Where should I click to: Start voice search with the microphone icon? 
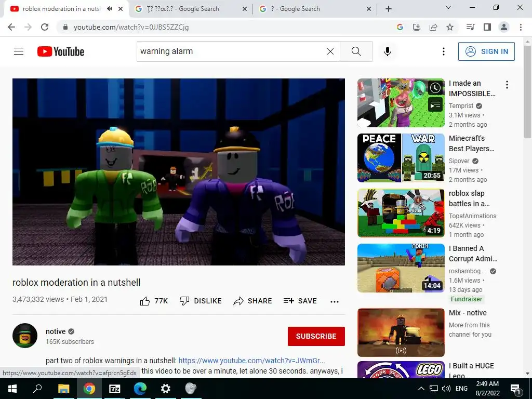pyautogui.click(x=388, y=51)
